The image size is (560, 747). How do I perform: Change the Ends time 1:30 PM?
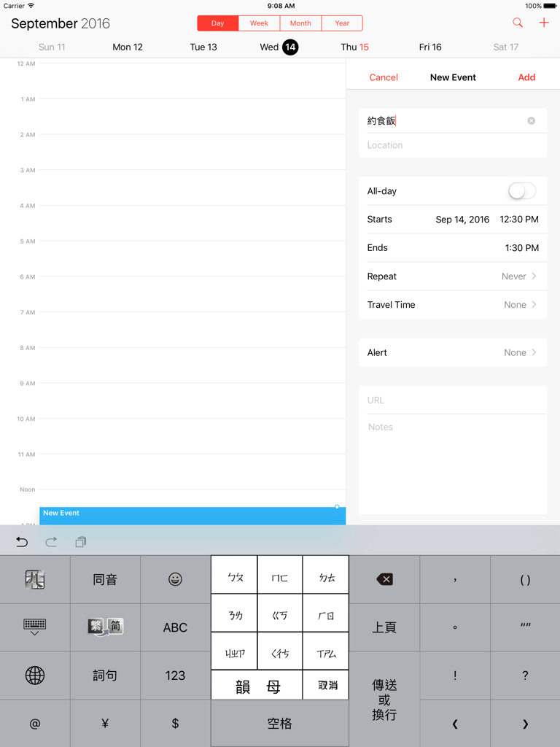(453, 248)
